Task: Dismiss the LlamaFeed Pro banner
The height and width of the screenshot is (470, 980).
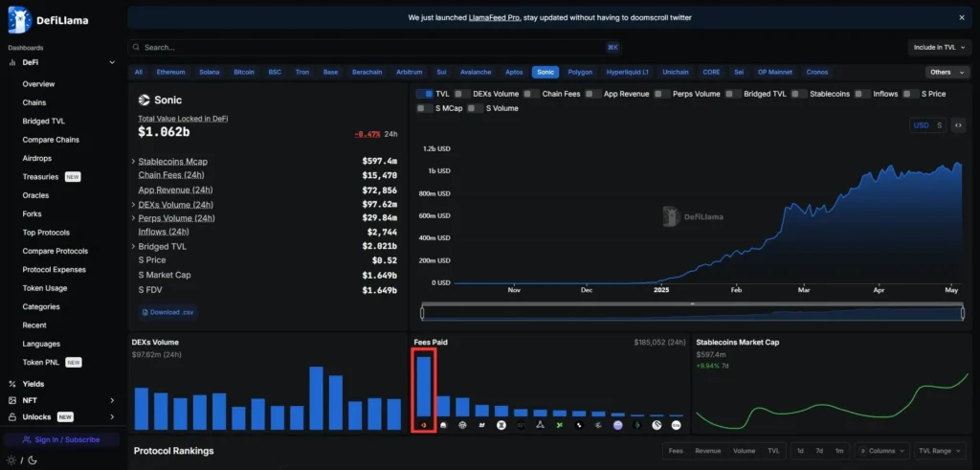Action: [962, 17]
